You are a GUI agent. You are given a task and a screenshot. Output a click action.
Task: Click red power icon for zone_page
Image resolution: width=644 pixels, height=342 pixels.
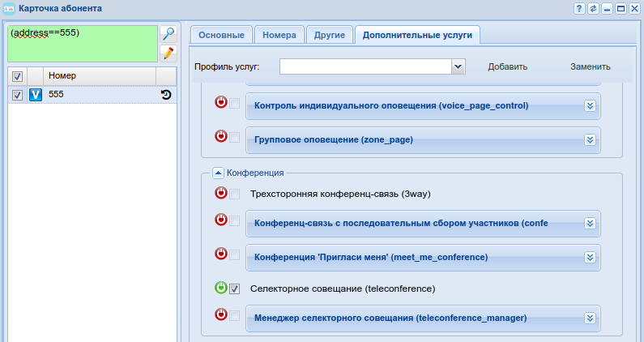coord(221,136)
